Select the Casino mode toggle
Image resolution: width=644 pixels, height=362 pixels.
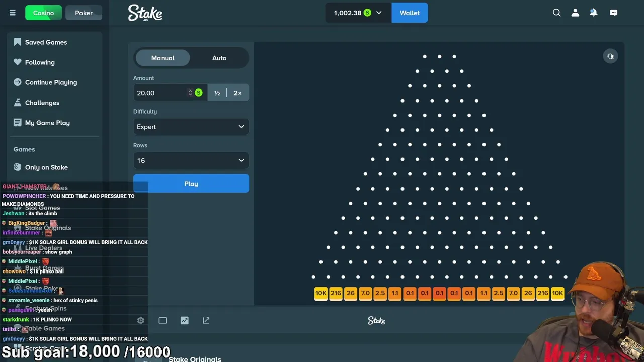click(x=43, y=13)
